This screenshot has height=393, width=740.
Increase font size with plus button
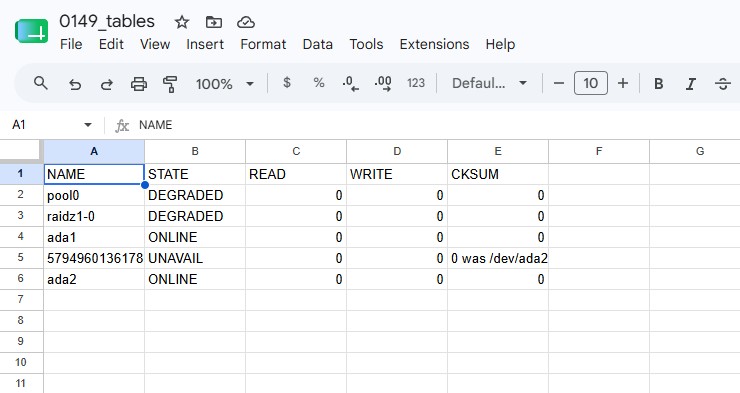point(623,84)
